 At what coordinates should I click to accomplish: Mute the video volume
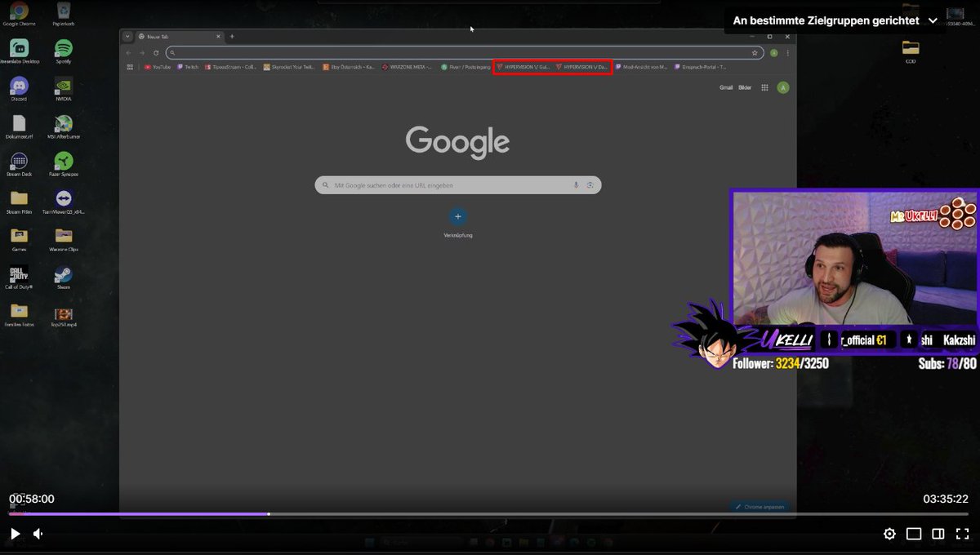click(x=38, y=534)
